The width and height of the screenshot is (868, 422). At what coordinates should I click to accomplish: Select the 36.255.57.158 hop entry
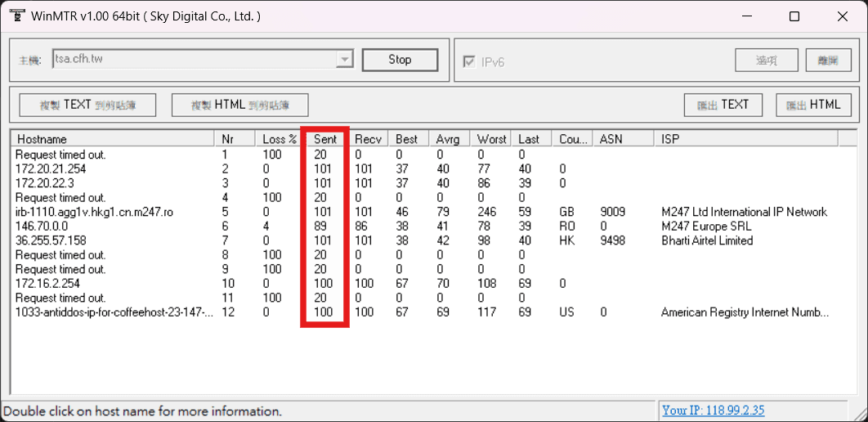click(51, 240)
